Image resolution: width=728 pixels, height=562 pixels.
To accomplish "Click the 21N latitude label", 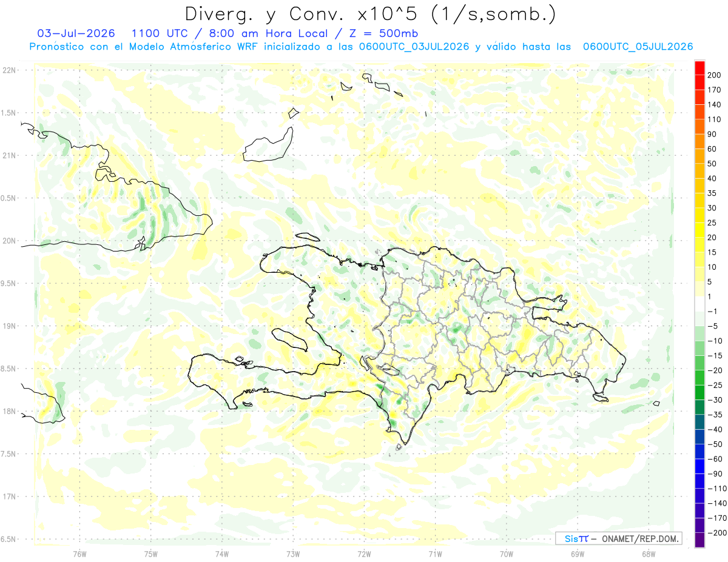I will pyautogui.click(x=10, y=156).
